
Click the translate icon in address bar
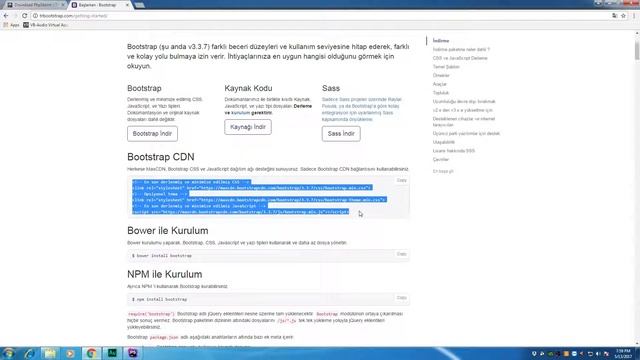[615, 16]
